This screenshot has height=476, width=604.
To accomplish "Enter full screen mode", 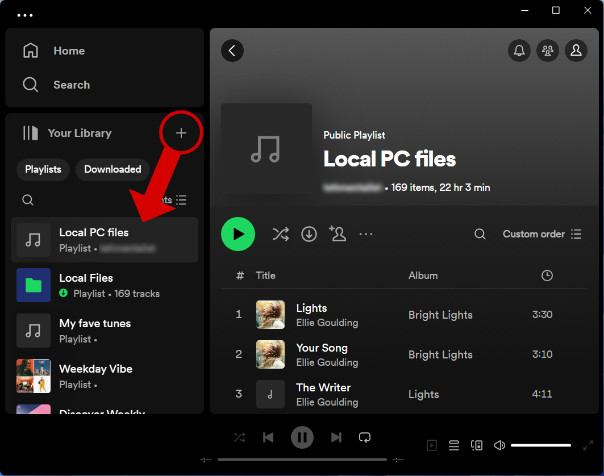I will pyautogui.click(x=588, y=446).
